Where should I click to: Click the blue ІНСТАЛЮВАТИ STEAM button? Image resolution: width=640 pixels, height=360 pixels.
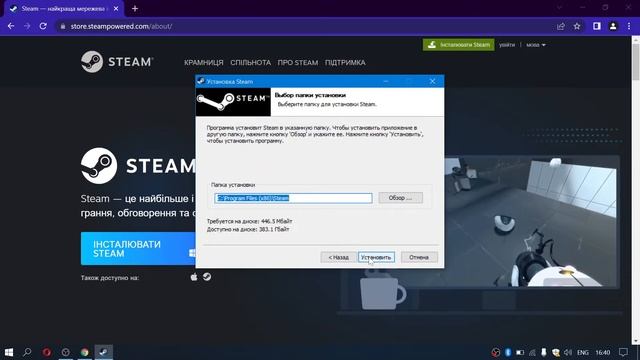138,249
